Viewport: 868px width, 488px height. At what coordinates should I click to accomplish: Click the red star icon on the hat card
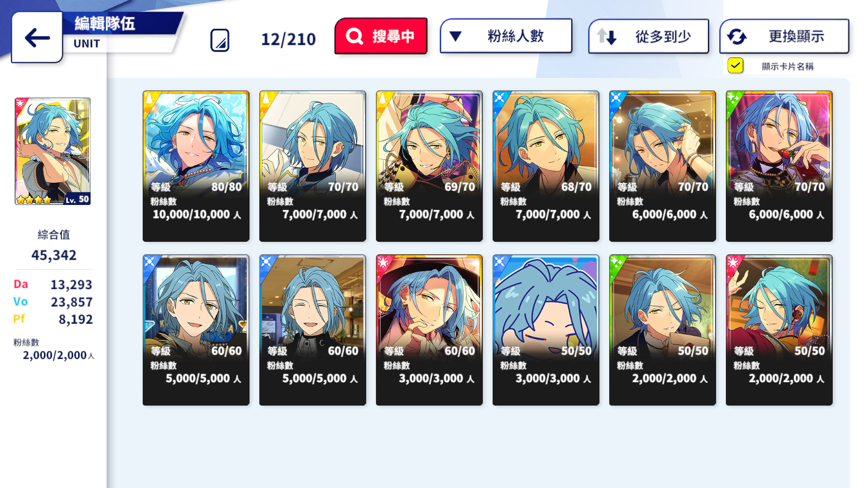click(383, 262)
